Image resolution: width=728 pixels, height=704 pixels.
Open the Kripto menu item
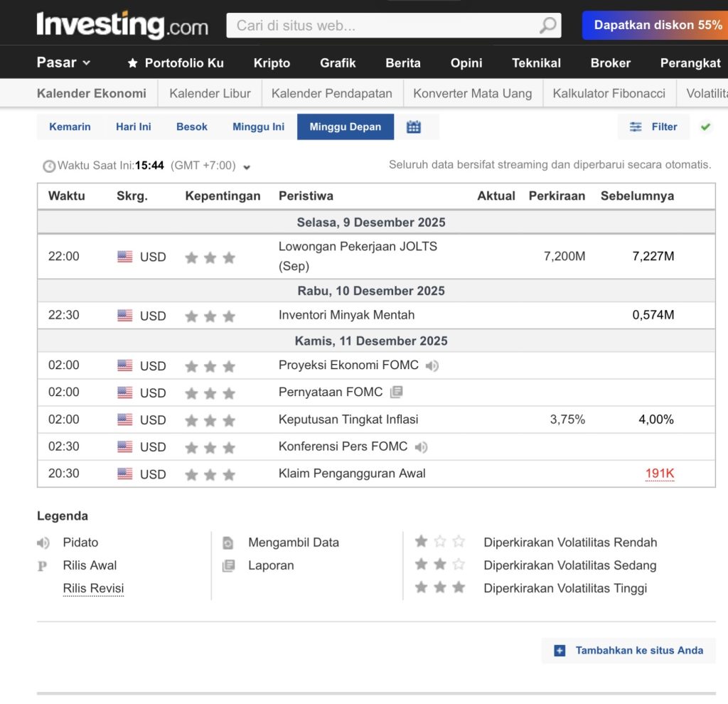coord(272,63)
